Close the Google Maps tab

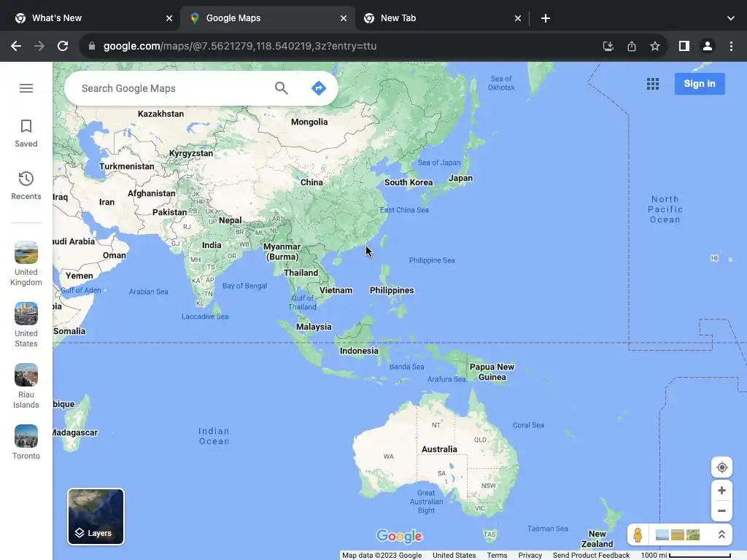tap(344, 18)
